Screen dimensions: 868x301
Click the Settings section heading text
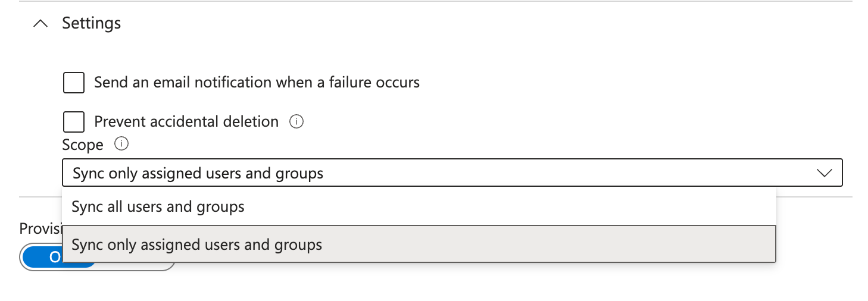tap(92, 23)
